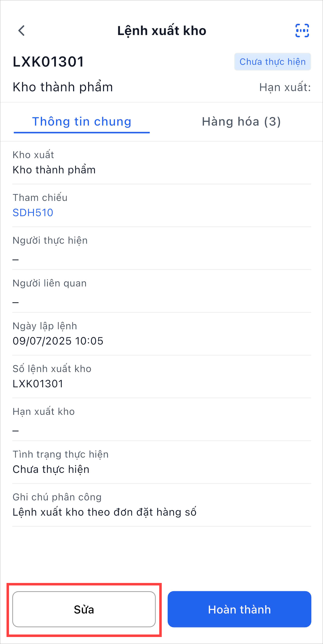The height and width of the screenshot is (644, 323).
Task: Select the Số lệnh xuất kho value
Action: point(38,384)
